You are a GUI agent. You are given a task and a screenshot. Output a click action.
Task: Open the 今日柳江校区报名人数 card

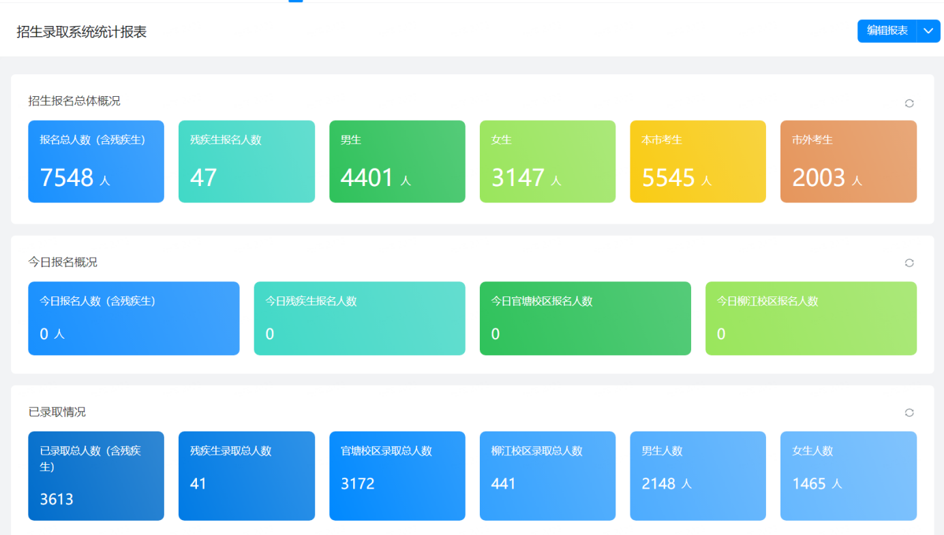pyautogui.click(x=811, y=318)
